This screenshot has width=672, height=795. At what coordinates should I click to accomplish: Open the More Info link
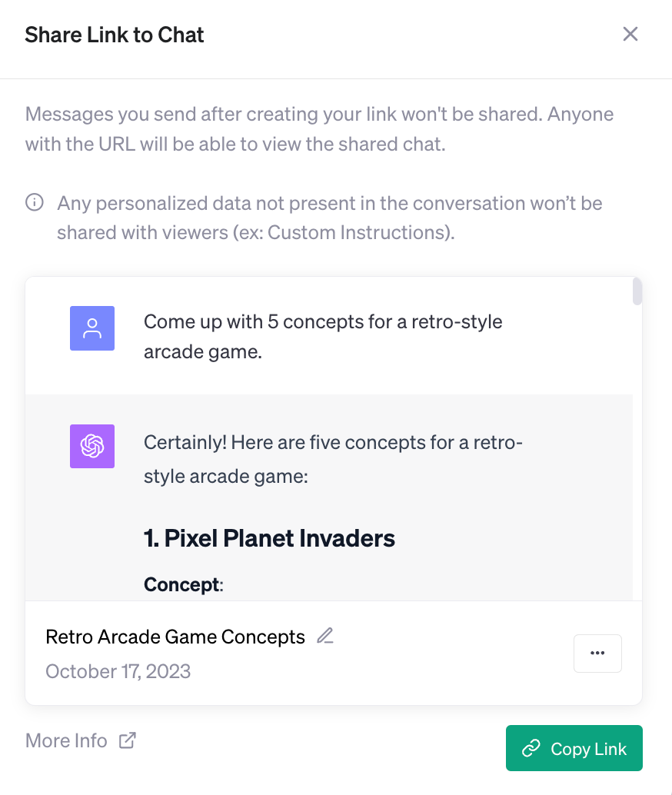tap(66, 740)
